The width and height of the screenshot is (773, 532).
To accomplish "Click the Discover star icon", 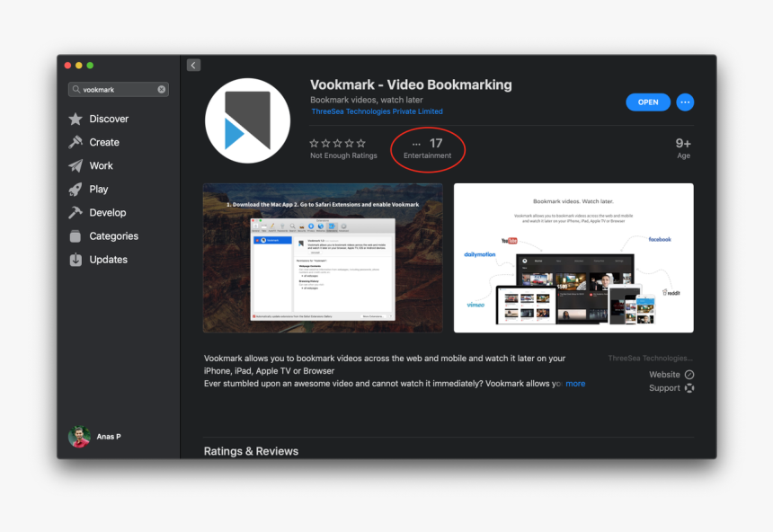I will 76,119.
